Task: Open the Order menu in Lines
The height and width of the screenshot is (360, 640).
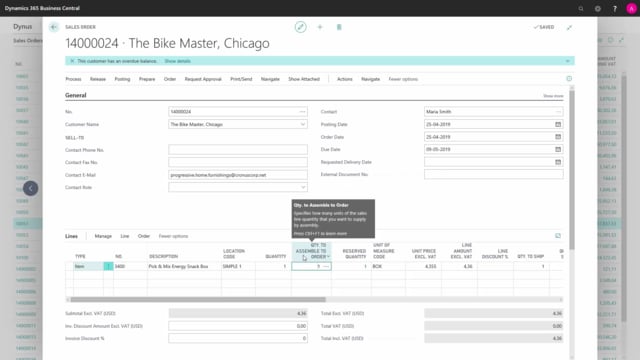Action: (144, 236)
